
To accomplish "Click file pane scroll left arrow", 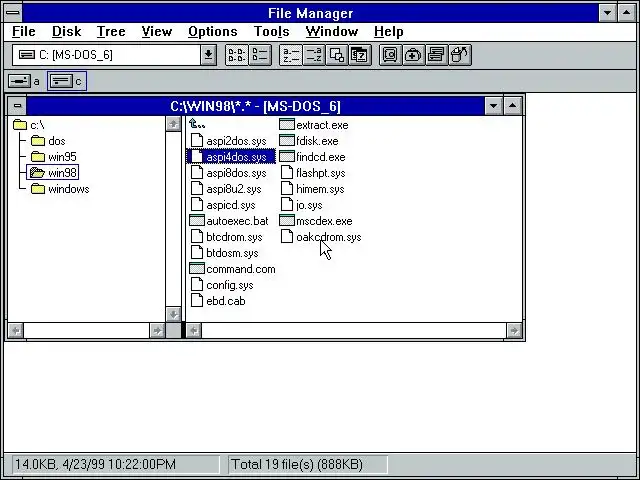I will [194, 330].
